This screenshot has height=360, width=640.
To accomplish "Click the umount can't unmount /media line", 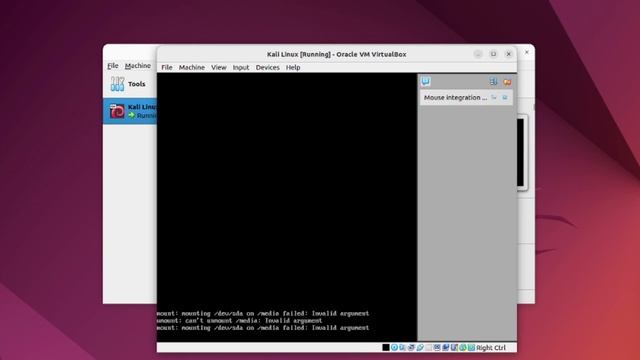I will pyautogui.click(x=240, y=321).
